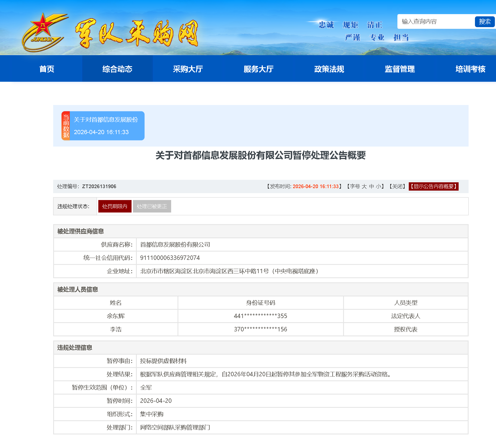Screen dimensions: 496x448
Task: Open the 采购大厅 section
Action: pyautogui.click(x=188, y=69)
